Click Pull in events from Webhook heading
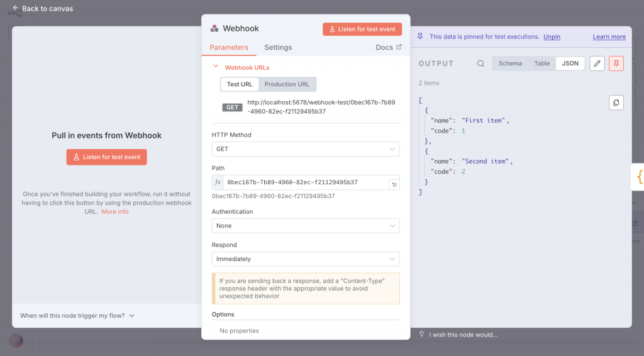 coord(106,135)
